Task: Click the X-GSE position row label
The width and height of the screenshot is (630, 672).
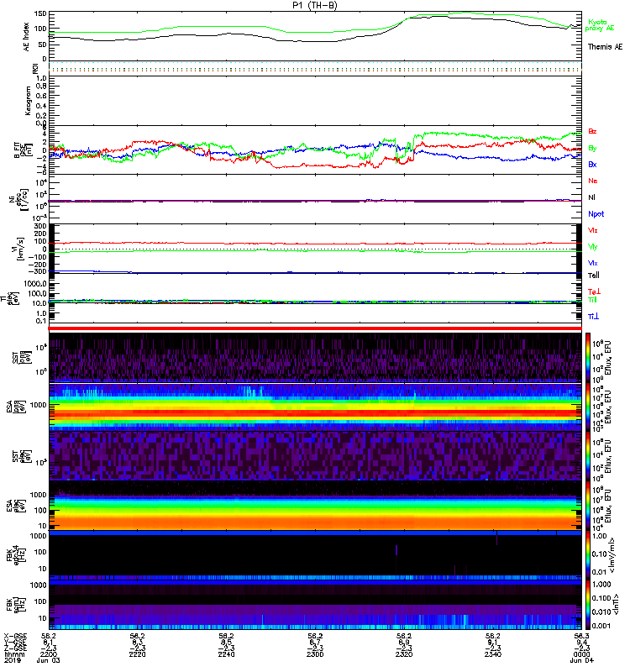Action: point(15,637)
